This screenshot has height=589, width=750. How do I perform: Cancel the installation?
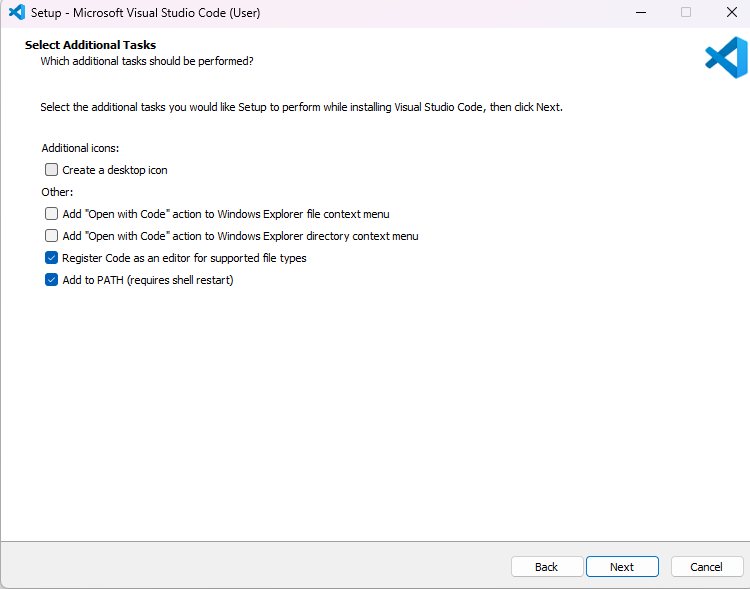click(x=706, y=567)
